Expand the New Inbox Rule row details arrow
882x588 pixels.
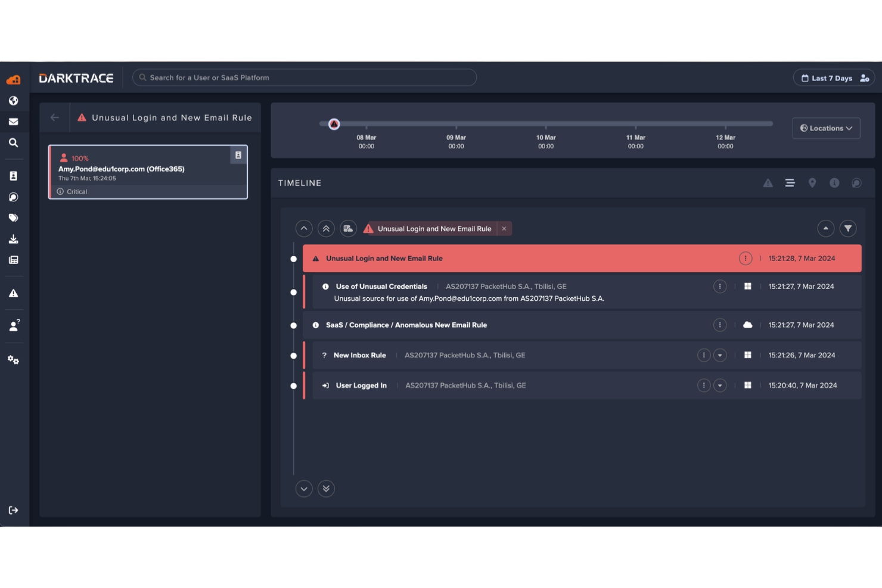point(720,356)
